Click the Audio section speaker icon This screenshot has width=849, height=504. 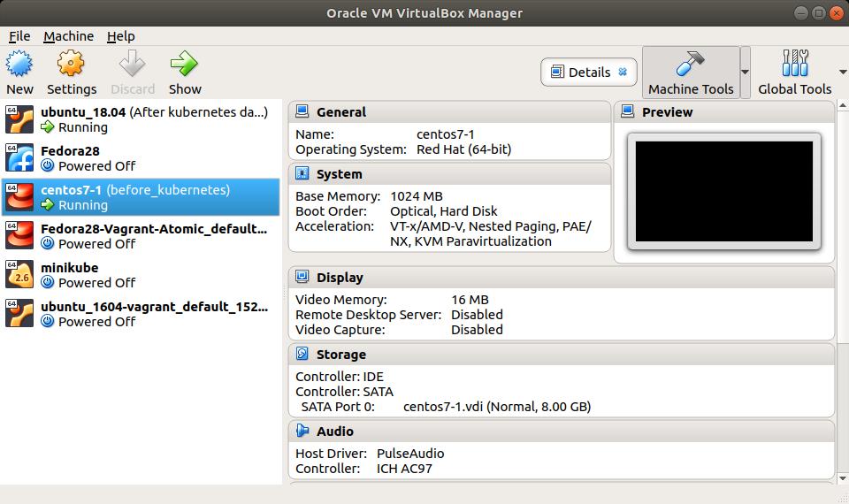pos(302,431)
